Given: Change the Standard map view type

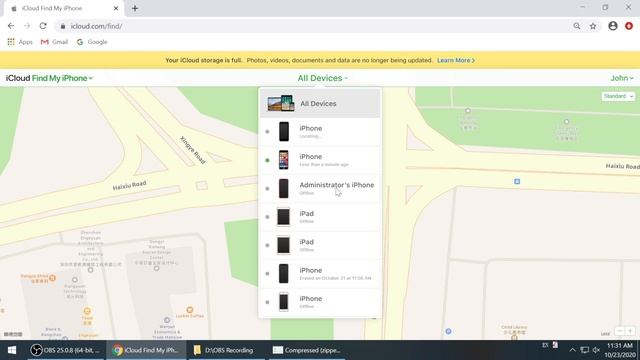Looking at the screenshot, I should click(618, 96).
